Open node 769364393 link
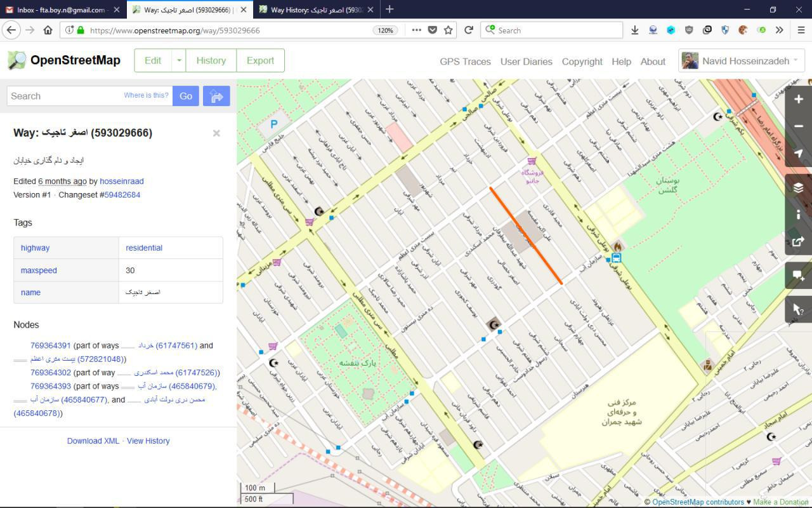 pos(51,386)
